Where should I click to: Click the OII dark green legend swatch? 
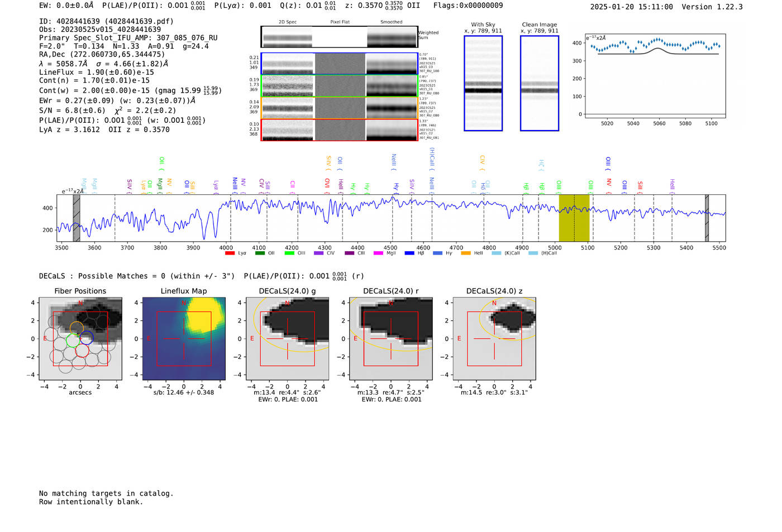point(260,253)
